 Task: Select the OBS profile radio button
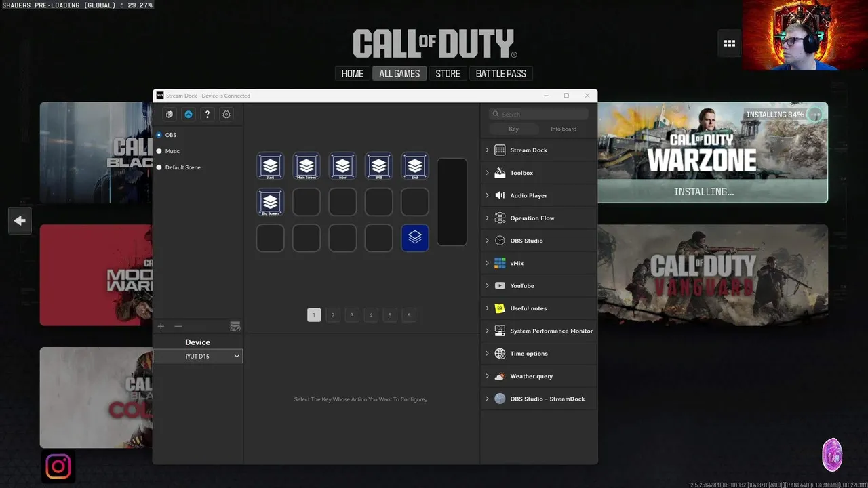(159, 135)
